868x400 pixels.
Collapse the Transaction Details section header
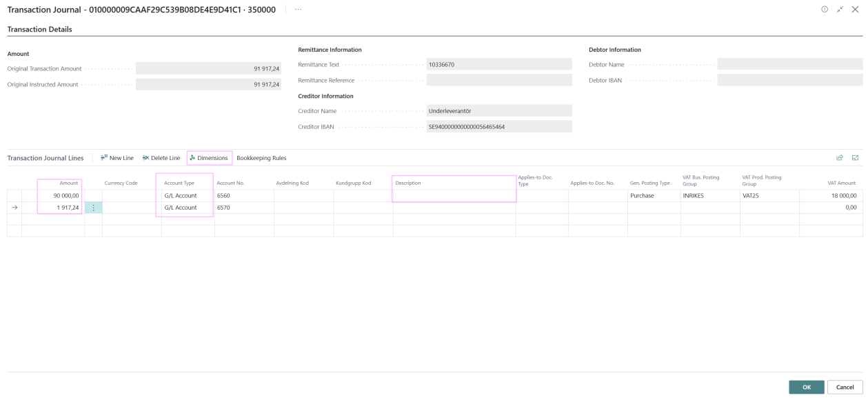pyautogui.click(x=40, y=29)
